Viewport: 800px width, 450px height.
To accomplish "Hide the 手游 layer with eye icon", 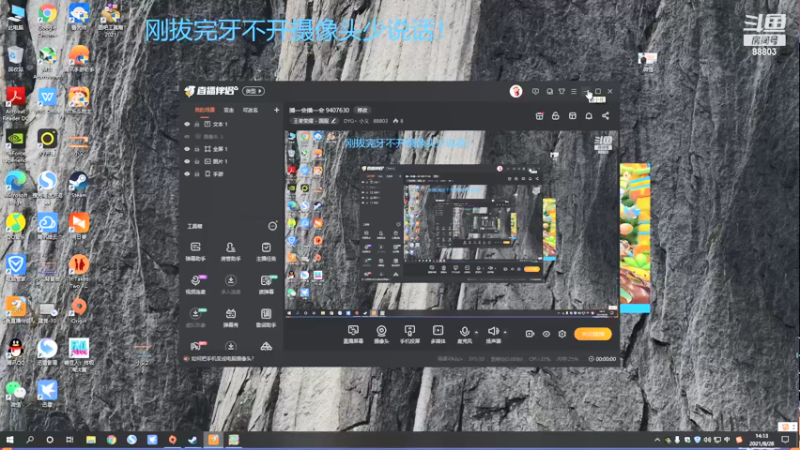I will click(187, 174).
